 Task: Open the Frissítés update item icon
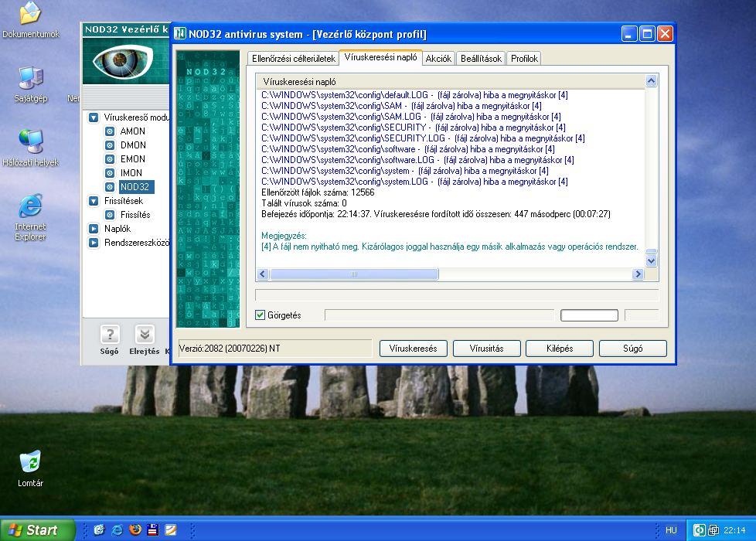110,215
